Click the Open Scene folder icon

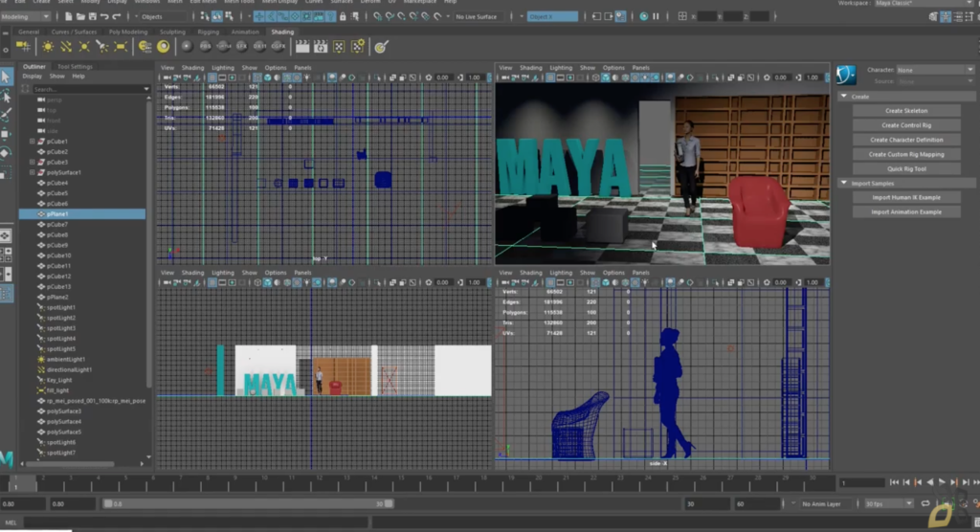(80, 17)
